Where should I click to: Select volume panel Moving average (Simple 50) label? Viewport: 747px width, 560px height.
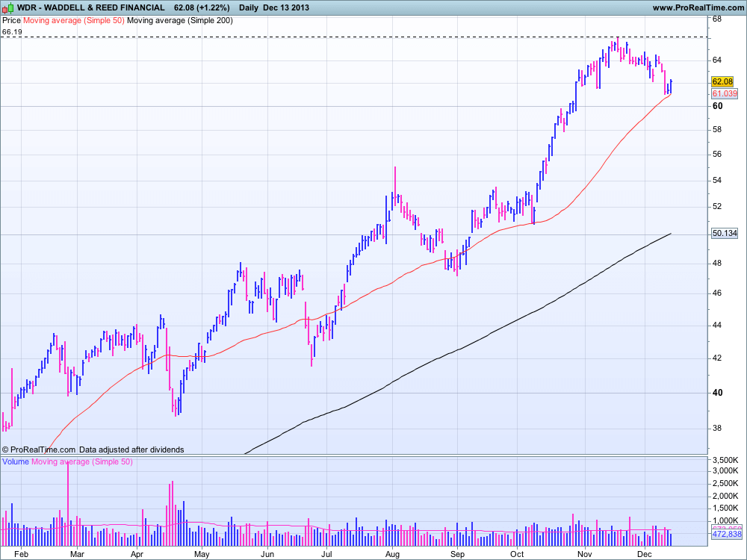pos(82,461)
